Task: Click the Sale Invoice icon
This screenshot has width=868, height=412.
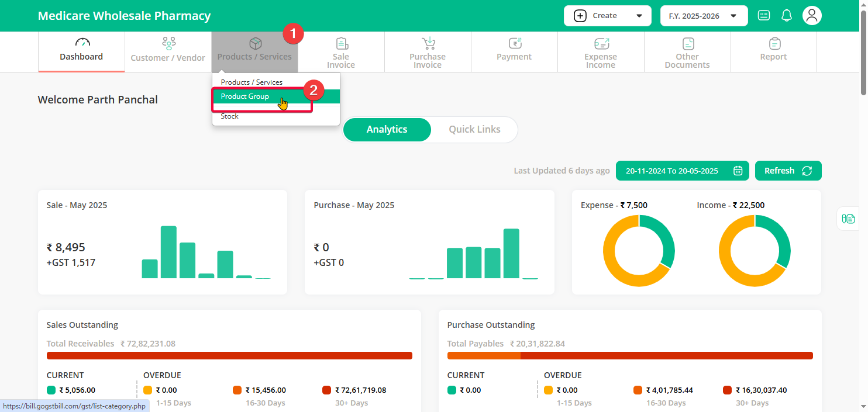Action: click(x=342, y=44)
